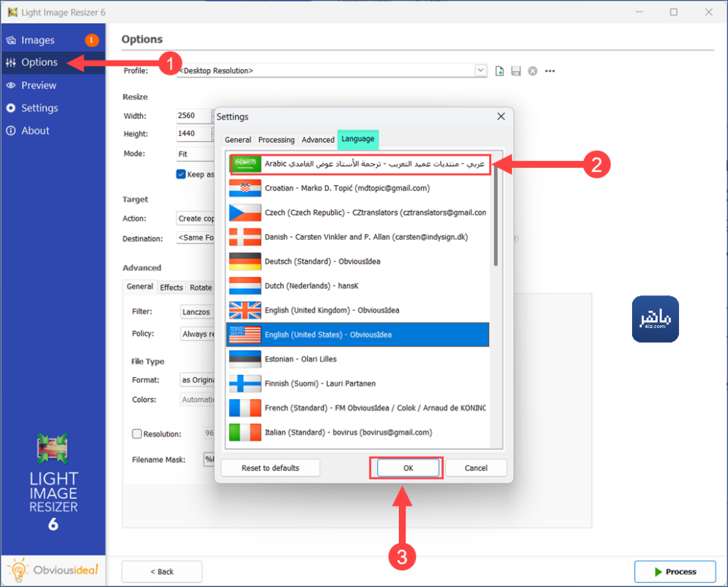Click the Height field showing 1440
This screenshot has width=728, height=587.
(x=195, y=134)
